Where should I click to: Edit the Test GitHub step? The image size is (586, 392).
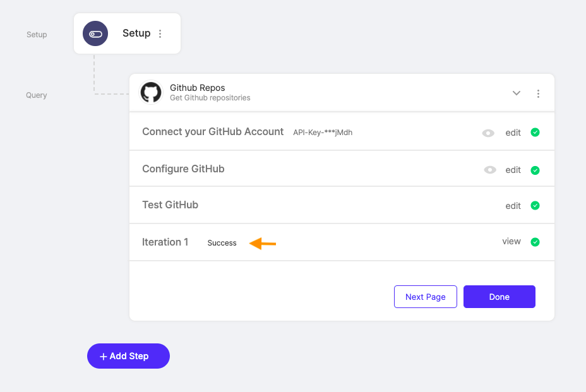[513, 206]
